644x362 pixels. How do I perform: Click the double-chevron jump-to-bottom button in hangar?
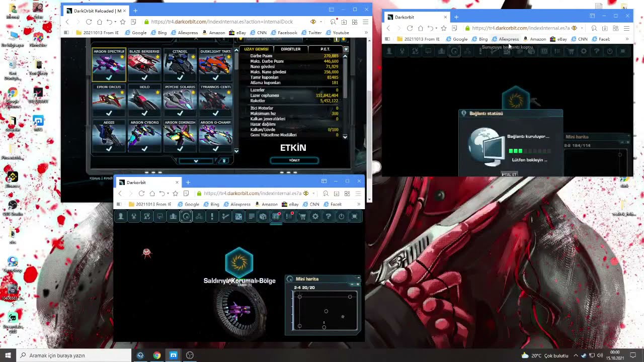[224, 161]
